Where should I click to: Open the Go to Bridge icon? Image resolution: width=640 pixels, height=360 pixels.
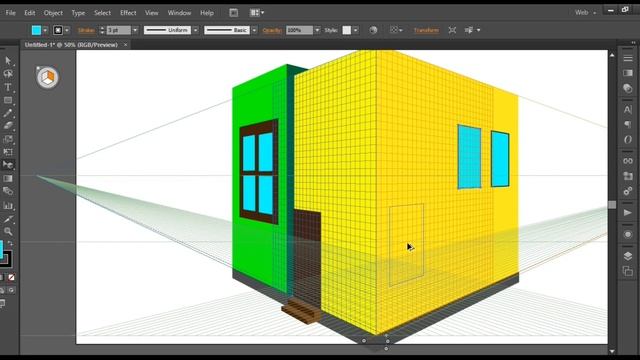click(x=233, y=13)
